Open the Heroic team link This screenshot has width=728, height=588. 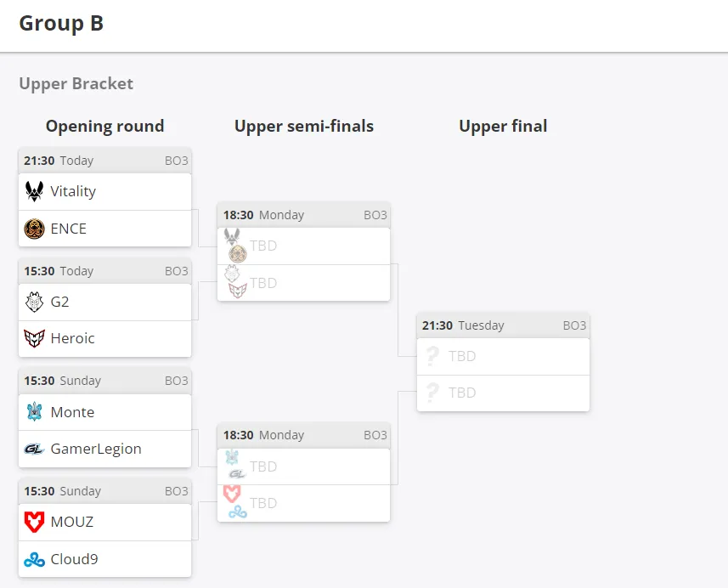point(105,338)
